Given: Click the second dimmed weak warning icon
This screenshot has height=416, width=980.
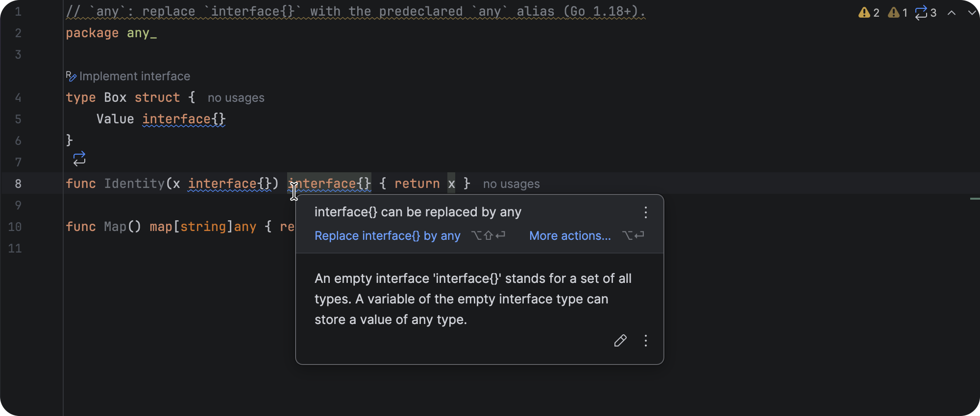Looking at the screenshot, I should (894, 13).
